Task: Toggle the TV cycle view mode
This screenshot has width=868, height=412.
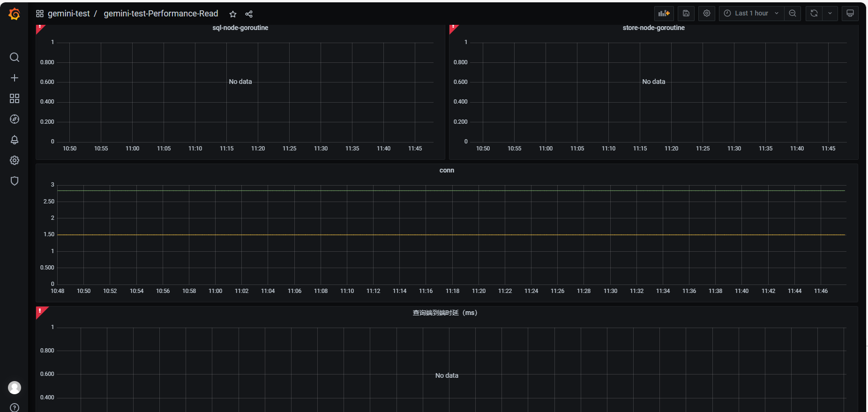Action: click(x=850, y=13)
